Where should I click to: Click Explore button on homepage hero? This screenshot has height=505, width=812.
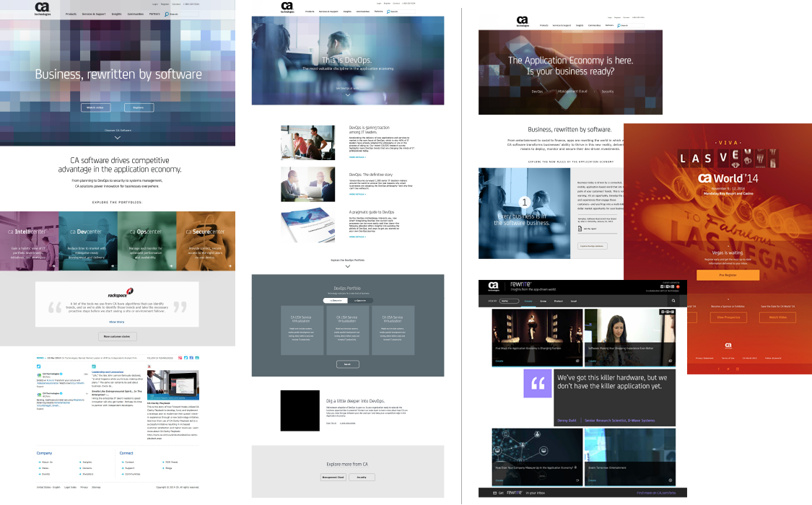click(x=139, y=107)
